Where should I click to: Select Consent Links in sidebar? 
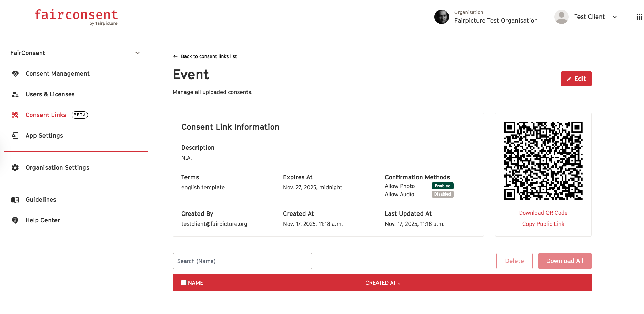(46, 115)
